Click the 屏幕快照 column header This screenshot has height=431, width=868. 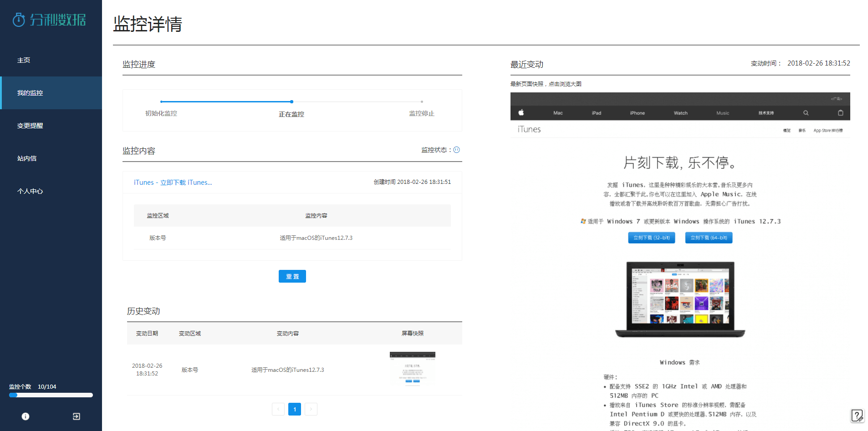pos(413,334)
